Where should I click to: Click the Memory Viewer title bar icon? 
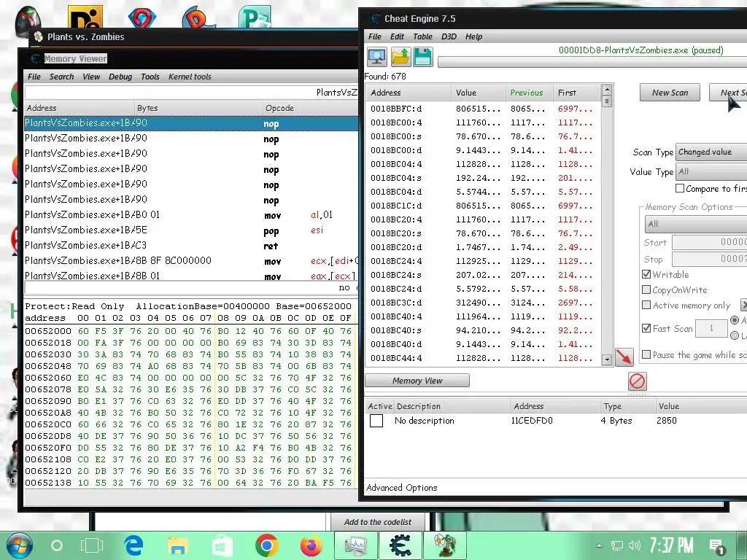pyautogui.click(x=35, y=58)
